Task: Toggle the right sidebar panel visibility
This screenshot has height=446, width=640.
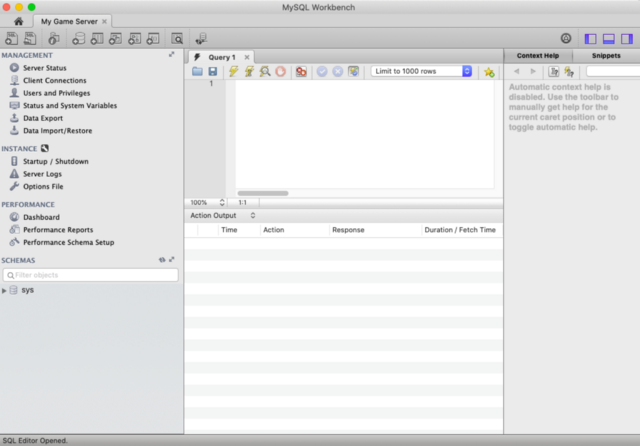Action: [x=627, y=39]
